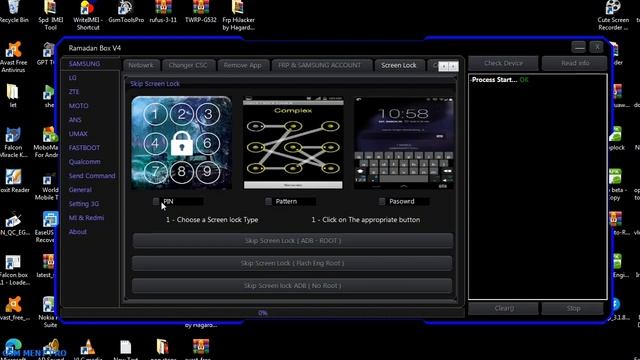Image resolution: width=640 pixels, height=360 pixels.
Task: Click Skip Screen Lock ( Flash Eng Root ) button
Action: pos(293,263)
